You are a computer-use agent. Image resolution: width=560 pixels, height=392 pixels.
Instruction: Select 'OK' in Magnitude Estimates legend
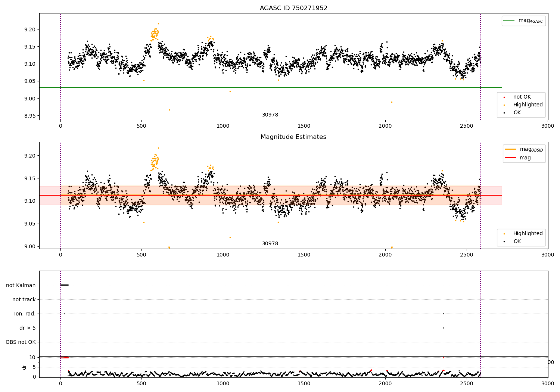click(x=517, y=242)
